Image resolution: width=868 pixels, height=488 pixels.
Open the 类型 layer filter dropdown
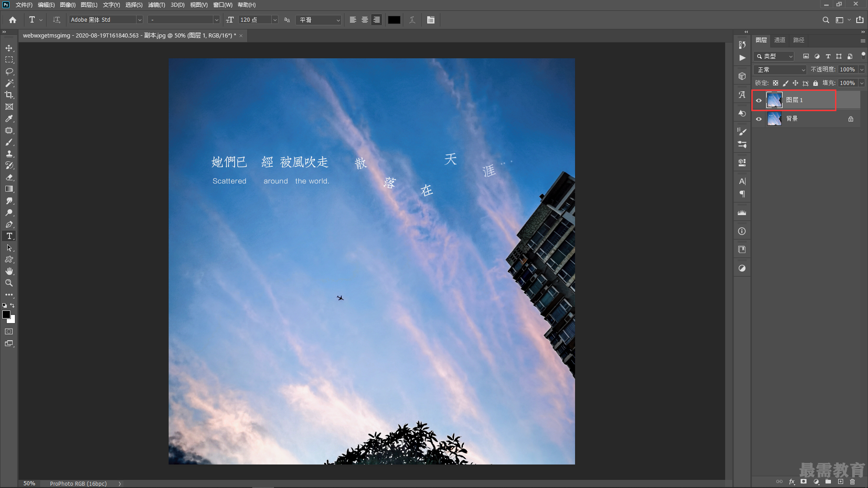pos(774,56)
